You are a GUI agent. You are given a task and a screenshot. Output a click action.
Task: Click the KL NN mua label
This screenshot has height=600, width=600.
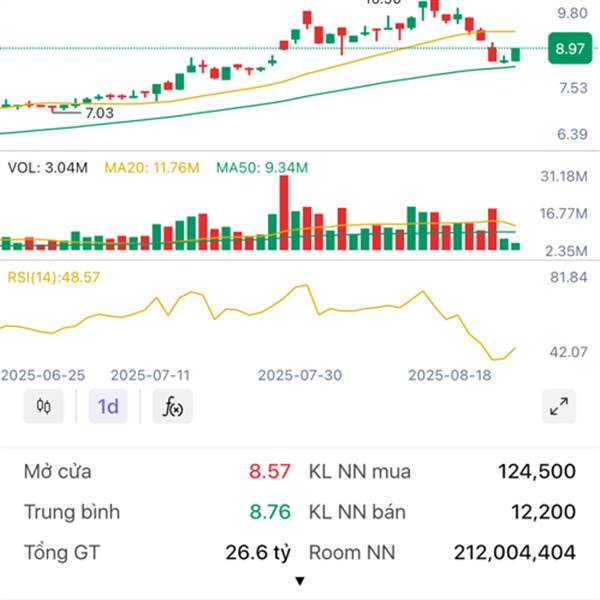pos(360,471)
